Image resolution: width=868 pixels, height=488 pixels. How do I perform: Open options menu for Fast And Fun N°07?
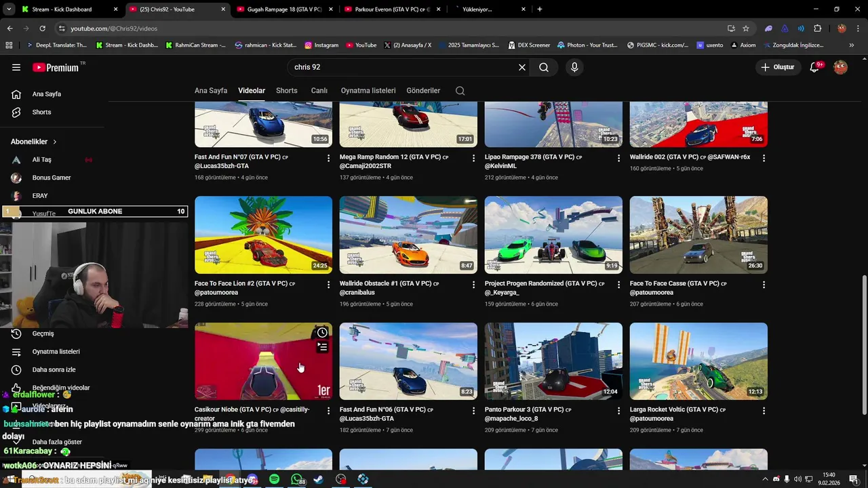coord(329,158)
